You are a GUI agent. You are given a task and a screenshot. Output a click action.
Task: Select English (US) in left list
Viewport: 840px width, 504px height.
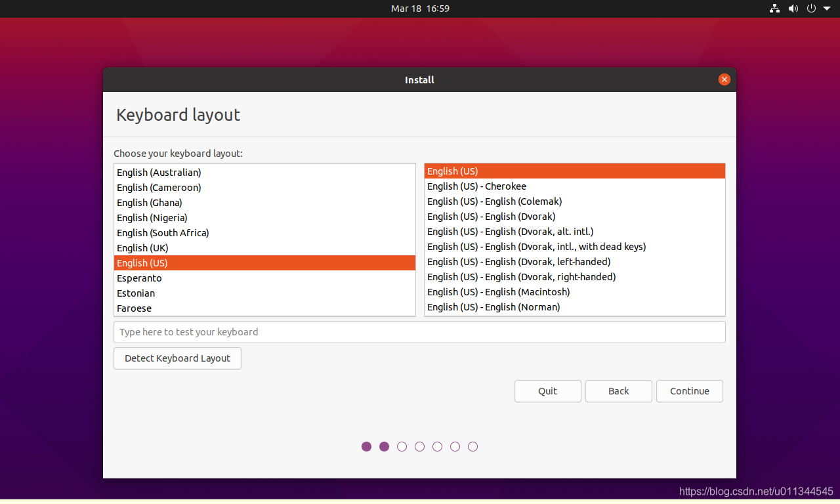264,263
